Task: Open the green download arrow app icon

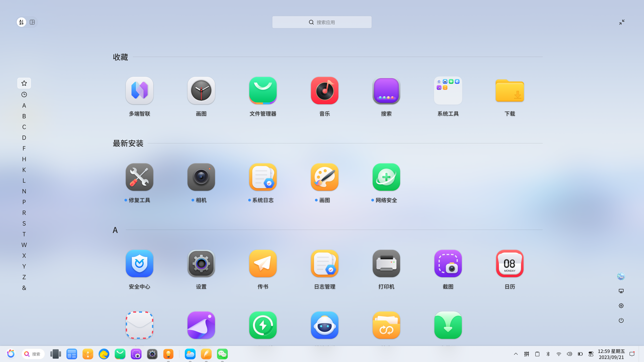Action: (448, 325)
